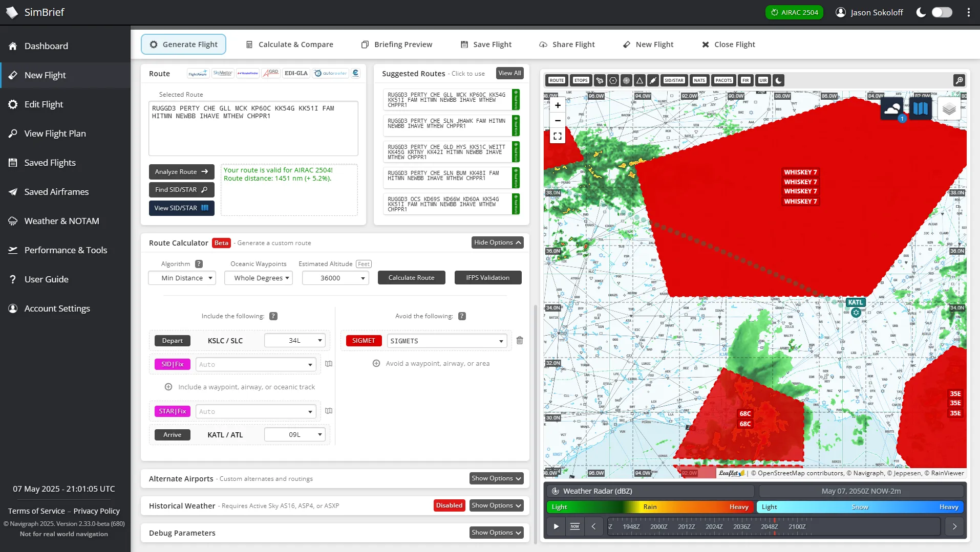Viewport: 980px width, 552px height.
Task: Toggle SID/STAR display on map
Action: (x=674, y=80)
